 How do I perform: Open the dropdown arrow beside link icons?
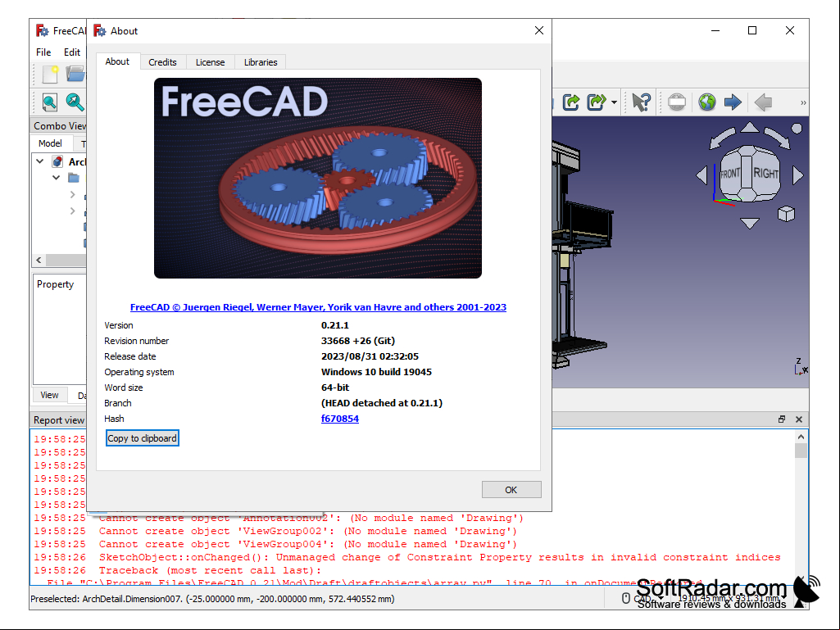[x=614, y=102]
